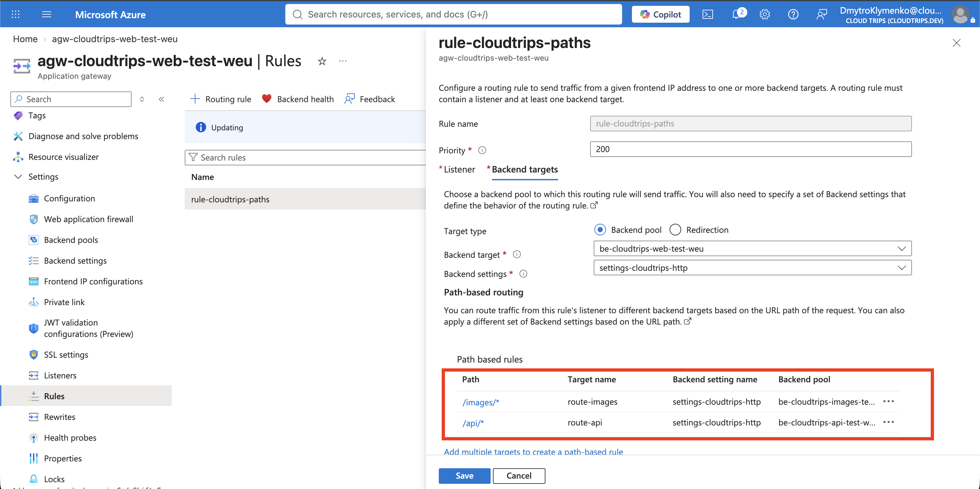Collapse the Settings section in sidebar

click(18, 177)
